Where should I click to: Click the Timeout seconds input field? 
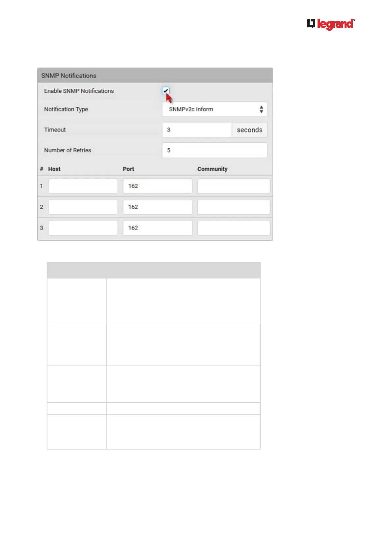(x=197, y=130)
